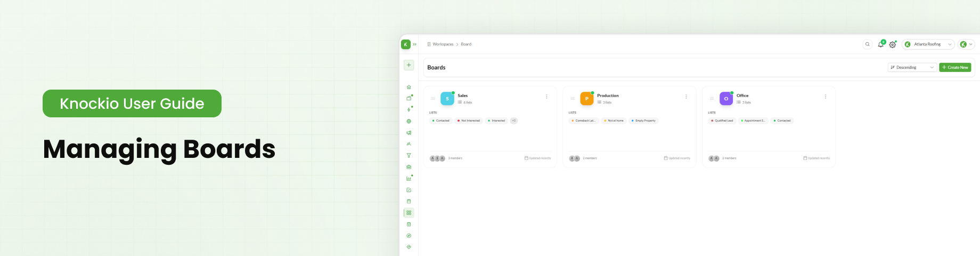The width and height of the screenshot is (980, 256).
Task: Open the Production board three-dot menu
Action: click(686, 97)
